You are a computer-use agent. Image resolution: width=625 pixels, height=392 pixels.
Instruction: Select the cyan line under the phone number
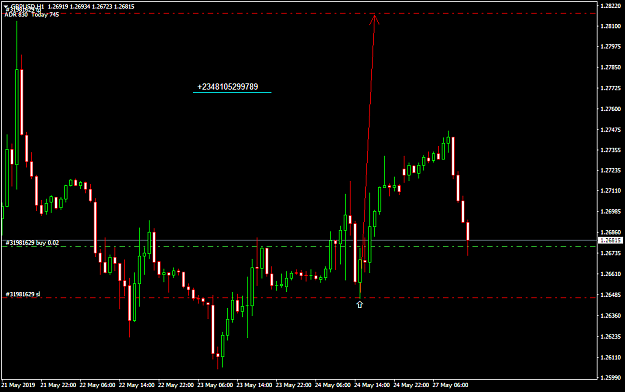click(232, 93)
